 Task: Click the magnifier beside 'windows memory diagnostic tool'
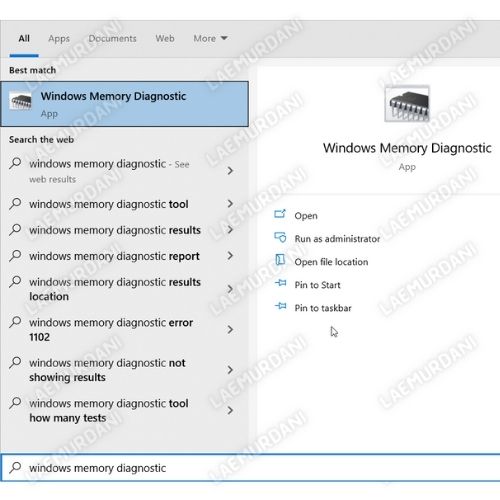coord(15,203)
